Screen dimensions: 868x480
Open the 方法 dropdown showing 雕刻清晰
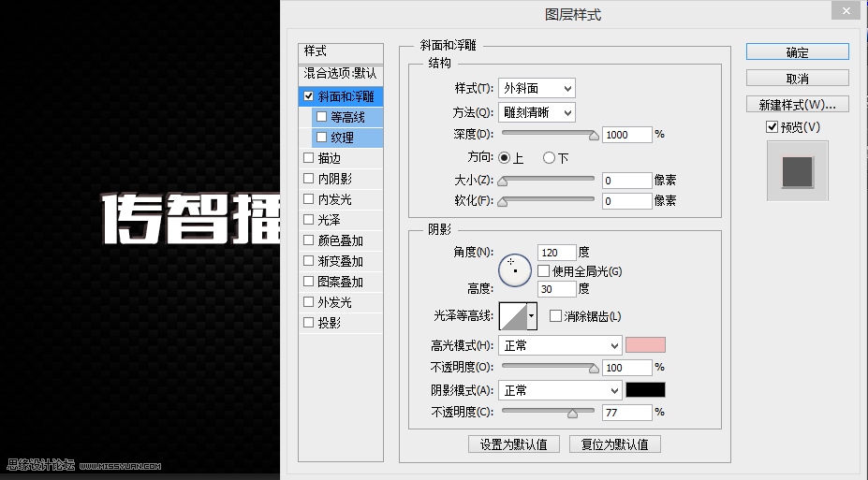537,112
